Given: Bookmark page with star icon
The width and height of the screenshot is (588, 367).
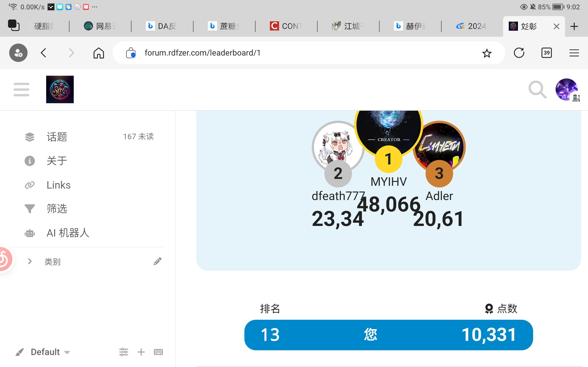Looking at the screenshot, I should click(487, 53).
